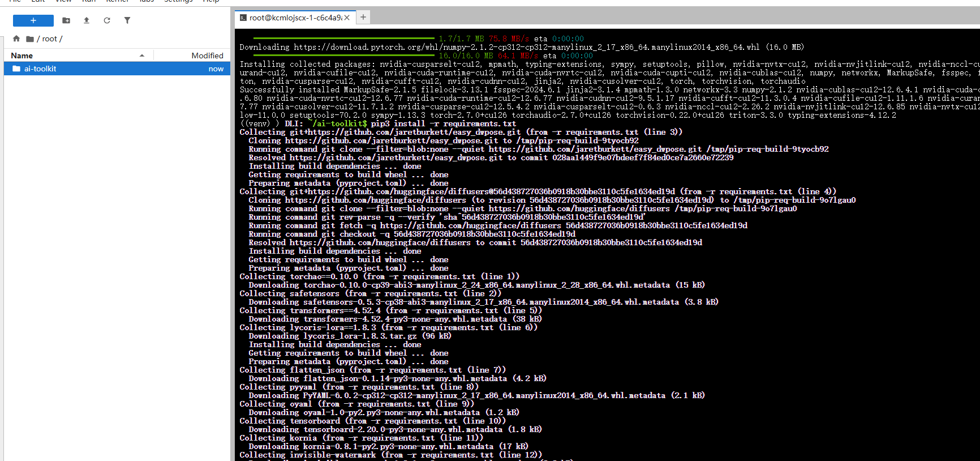The width and height of the screenshot is (980, 461).
Task: Add a new tab with the plus beside the terminal tab
Action: pos(363,17)
